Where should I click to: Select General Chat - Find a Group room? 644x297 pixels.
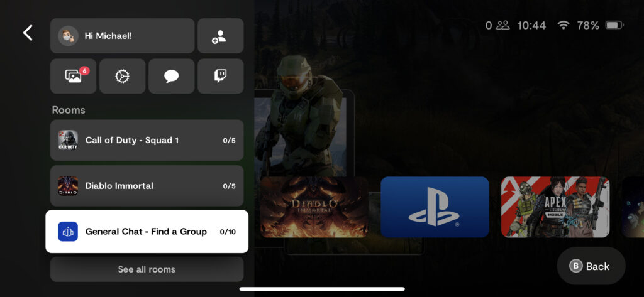click(x=147, y=232)
